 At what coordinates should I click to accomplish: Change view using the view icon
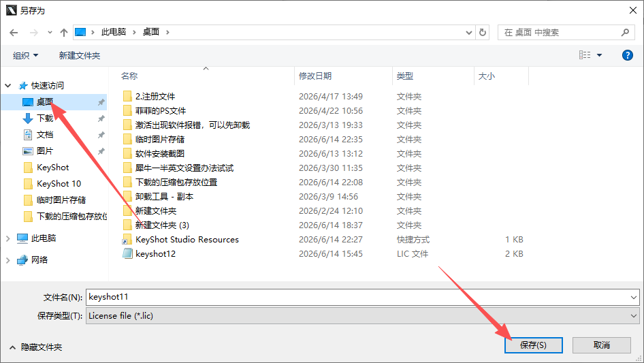point(585,54)
